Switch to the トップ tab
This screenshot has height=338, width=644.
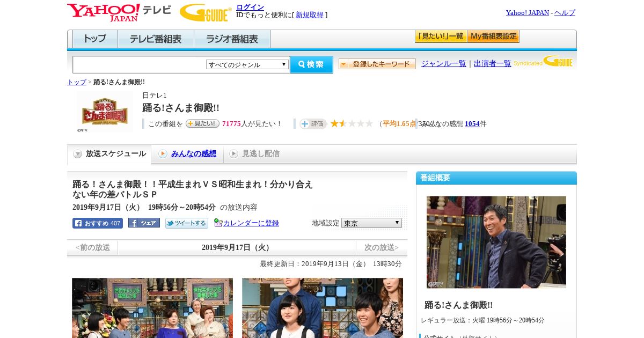(x=95, y=39)
